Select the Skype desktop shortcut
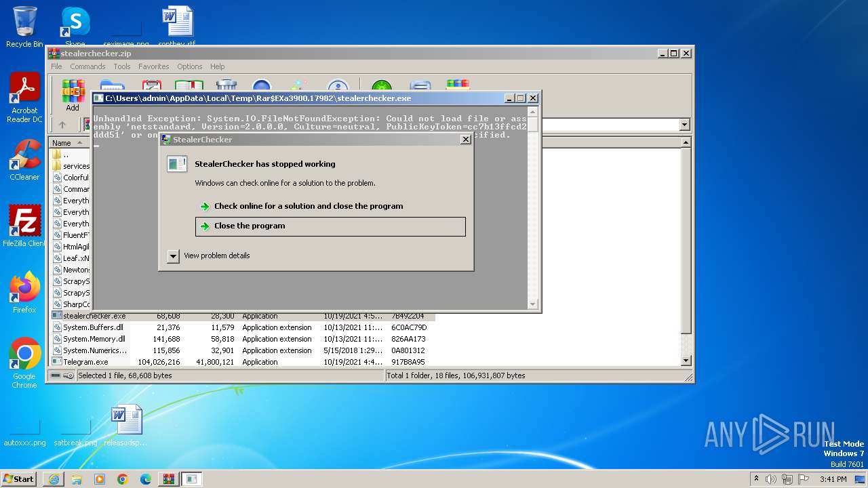Screen dimensions: 868x488 (x=75, y=26)
